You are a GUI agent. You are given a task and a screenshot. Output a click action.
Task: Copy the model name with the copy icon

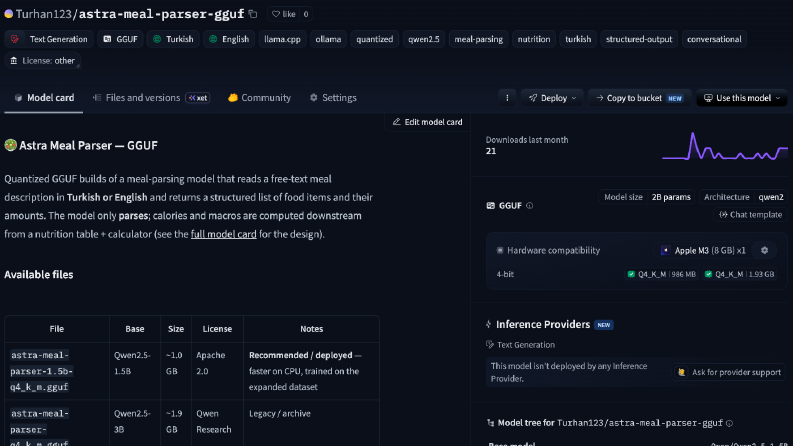(x=253, y=14)
